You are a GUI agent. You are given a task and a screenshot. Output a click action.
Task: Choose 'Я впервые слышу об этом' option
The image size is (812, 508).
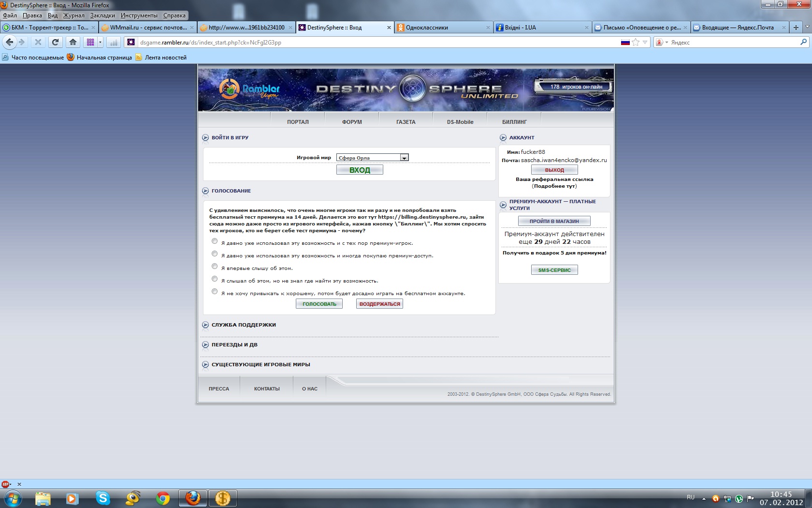point(215,266)
